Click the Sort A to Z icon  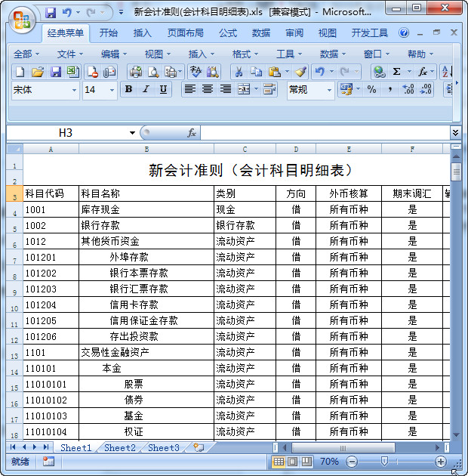coord(446,72)
